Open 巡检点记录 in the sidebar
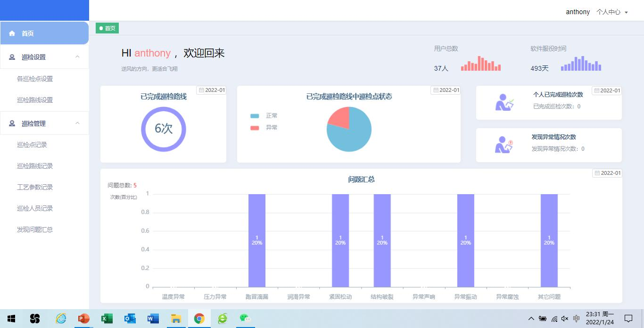 (32, 145)
